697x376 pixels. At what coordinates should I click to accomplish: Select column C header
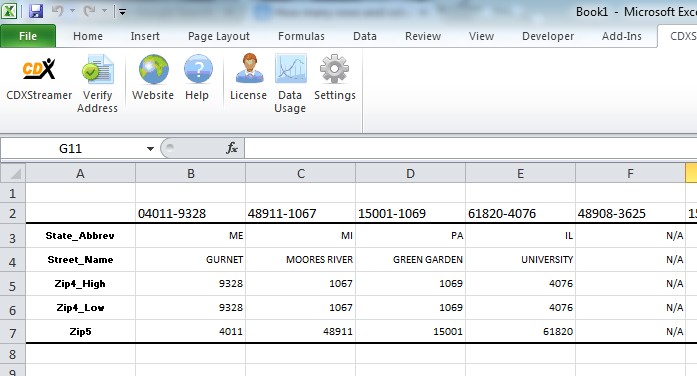300,173
